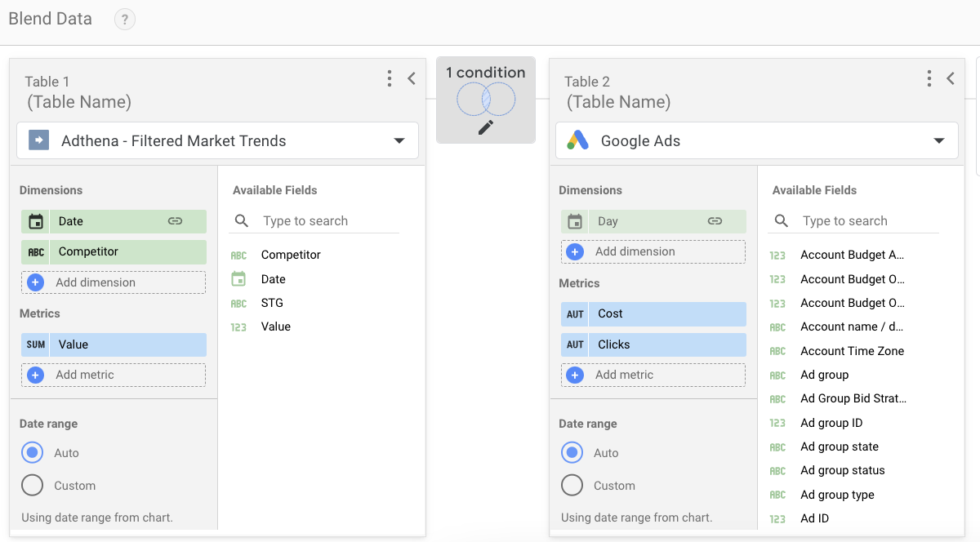Pick Ad ID field from list

pos(814,518)
